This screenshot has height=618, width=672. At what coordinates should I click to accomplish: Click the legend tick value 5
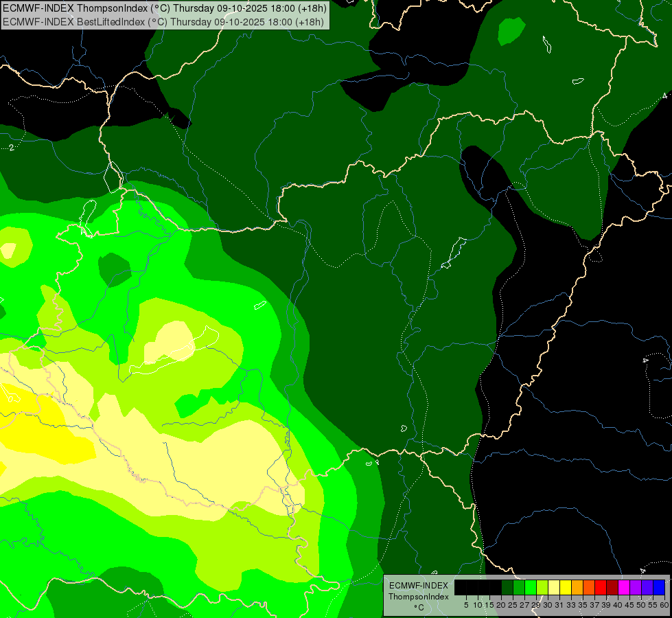(x=466, y=605)
